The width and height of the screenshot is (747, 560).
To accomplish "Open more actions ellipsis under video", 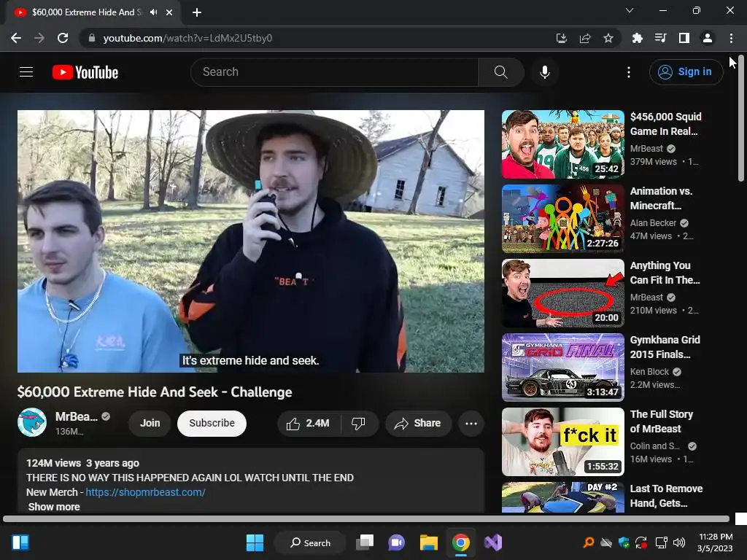I will 471,424.
